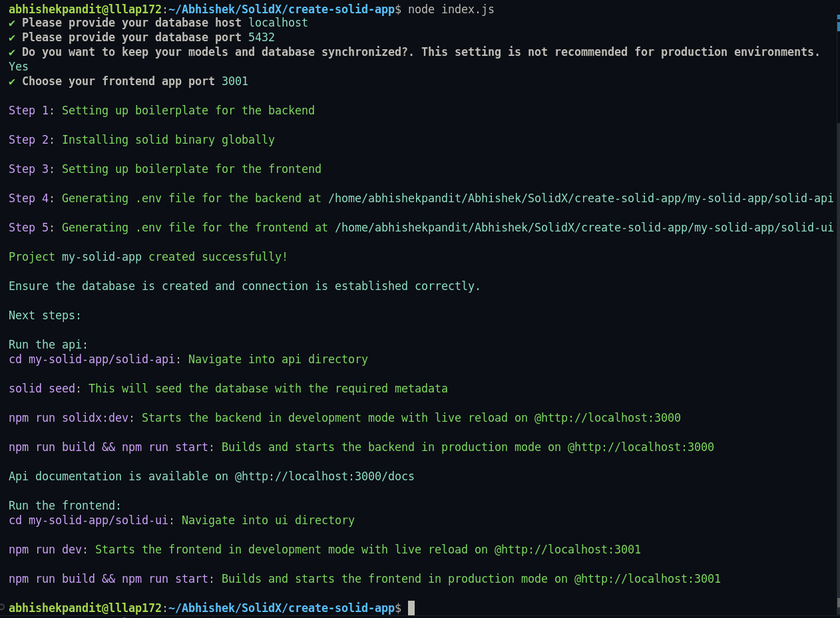Click the 'Next steps:' heading
Image resolution: width=840 pixels, height=618 pixels.
(x=45, y=315)
